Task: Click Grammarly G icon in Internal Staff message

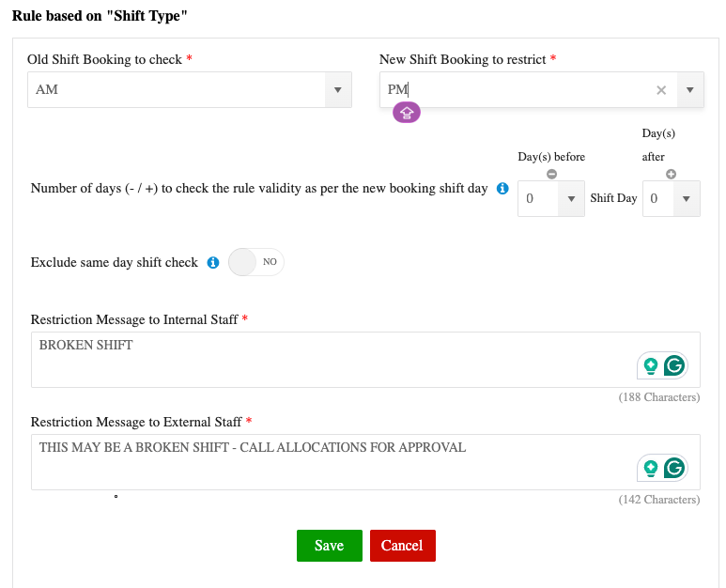Action: tap(674, 366)
